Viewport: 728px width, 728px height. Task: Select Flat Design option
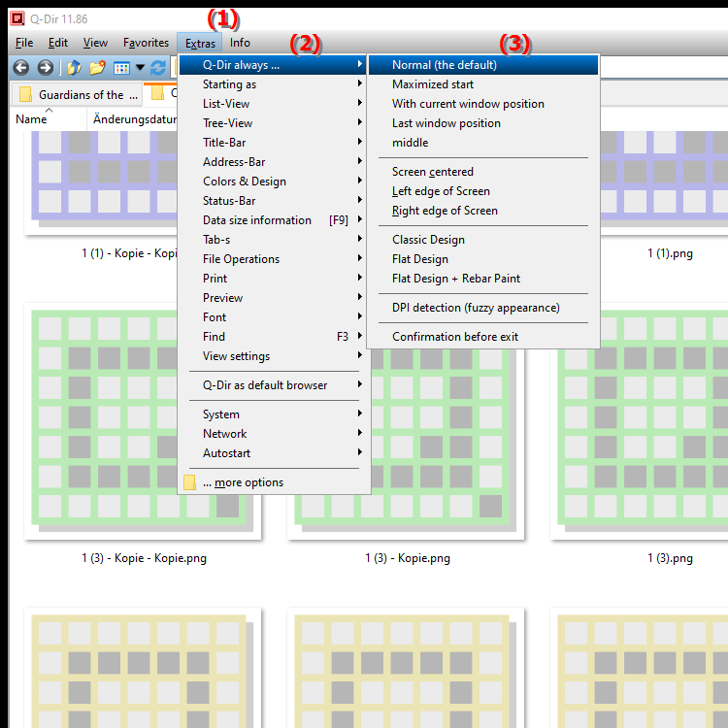pos(483,259)
